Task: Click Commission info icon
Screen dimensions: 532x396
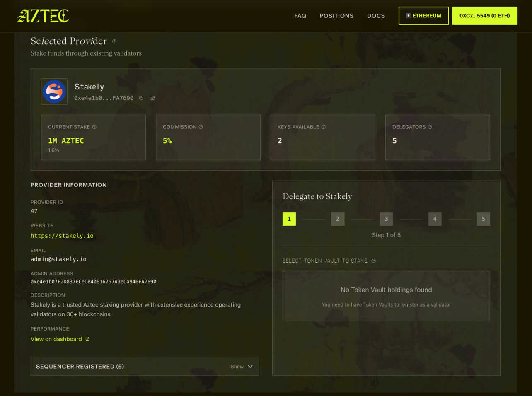Action: tap(201, 127)
